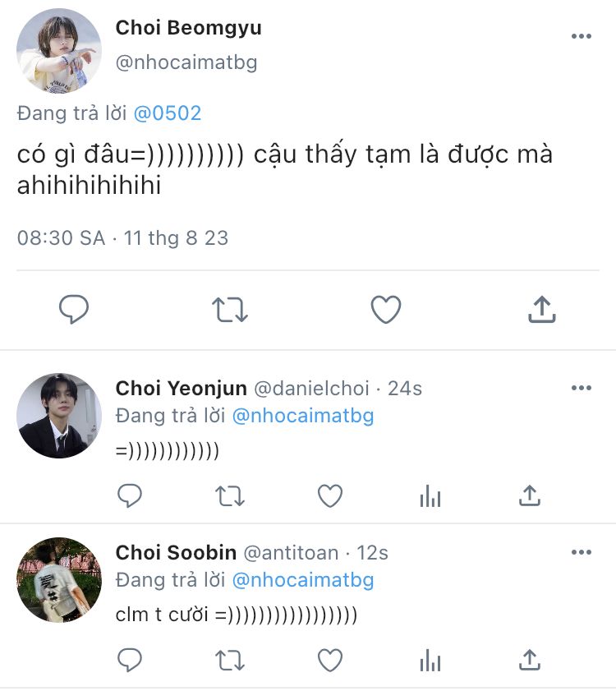Open more options on Choi Yeonjun's reply
The height and width of the screenshot is (691, 616).
click(581, 388)
